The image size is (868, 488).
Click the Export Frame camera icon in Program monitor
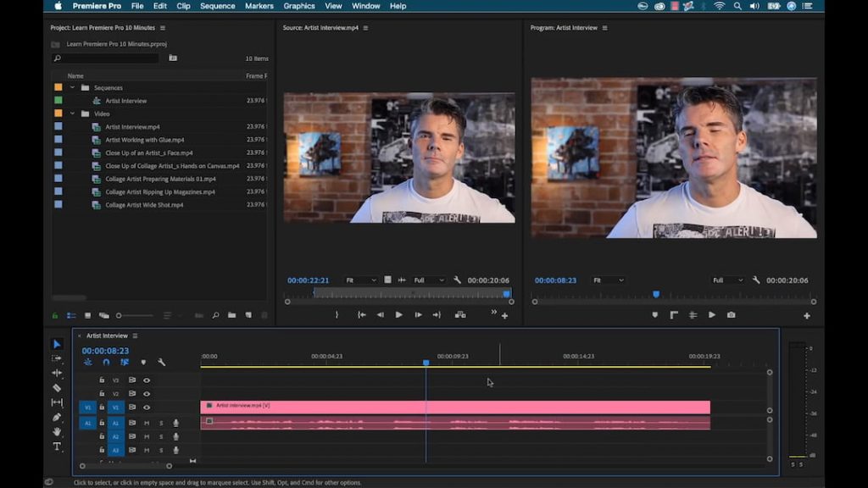coord(731,314)
